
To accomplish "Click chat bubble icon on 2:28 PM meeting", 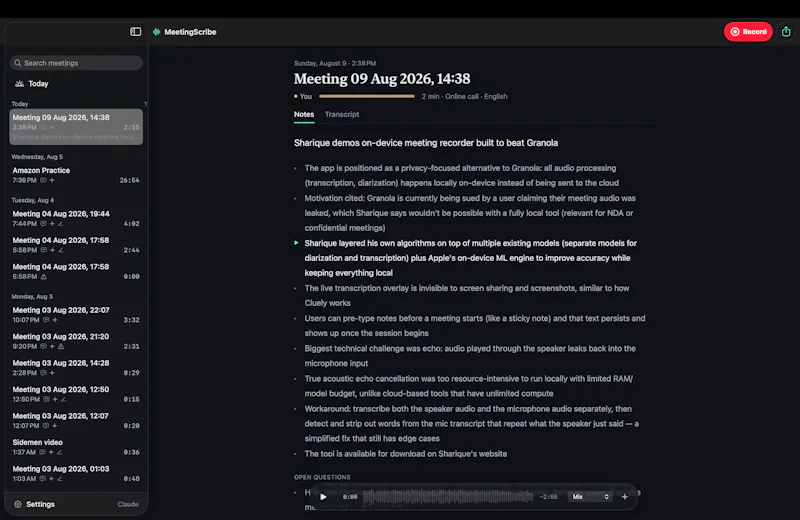I will [x=43, y=373].
